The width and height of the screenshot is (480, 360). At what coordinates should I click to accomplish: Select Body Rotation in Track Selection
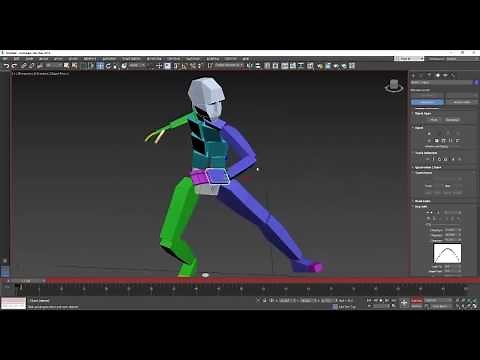click(440, 159)
